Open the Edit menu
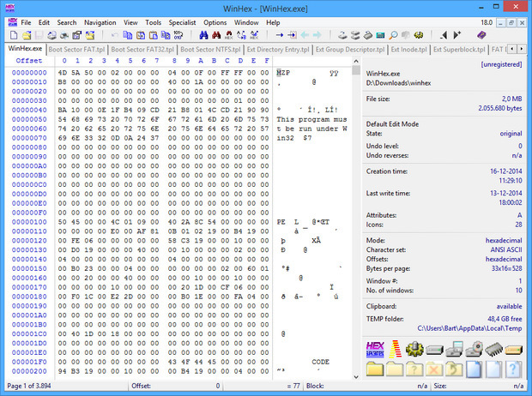The width and height of the screenshot is (532, 396). point(44,22)
